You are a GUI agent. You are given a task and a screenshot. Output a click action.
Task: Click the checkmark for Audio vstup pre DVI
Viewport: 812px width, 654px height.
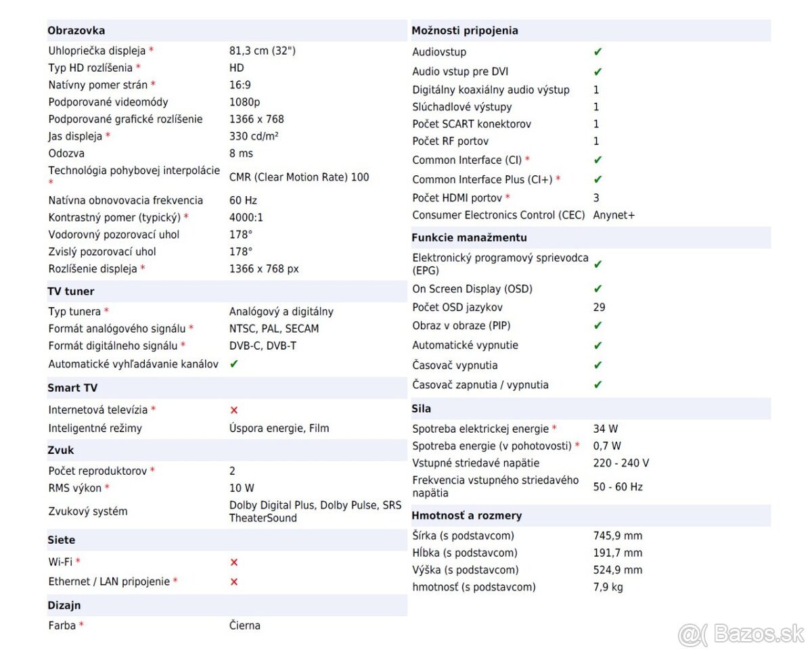(x=597, y=71)
